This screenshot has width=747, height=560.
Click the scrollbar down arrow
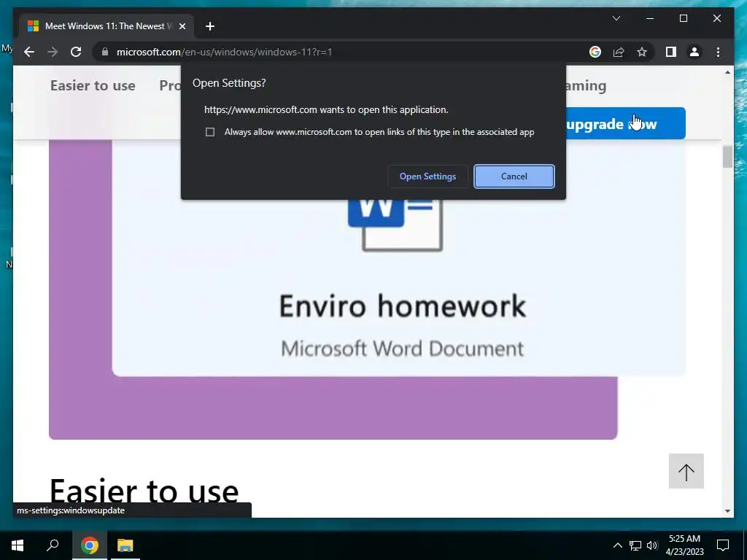[x=727, y=511]
